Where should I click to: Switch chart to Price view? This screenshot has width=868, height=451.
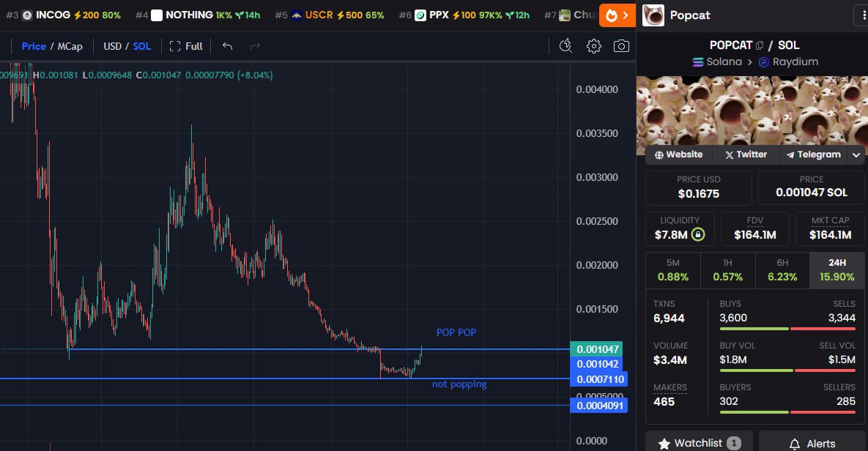point(34,46)
